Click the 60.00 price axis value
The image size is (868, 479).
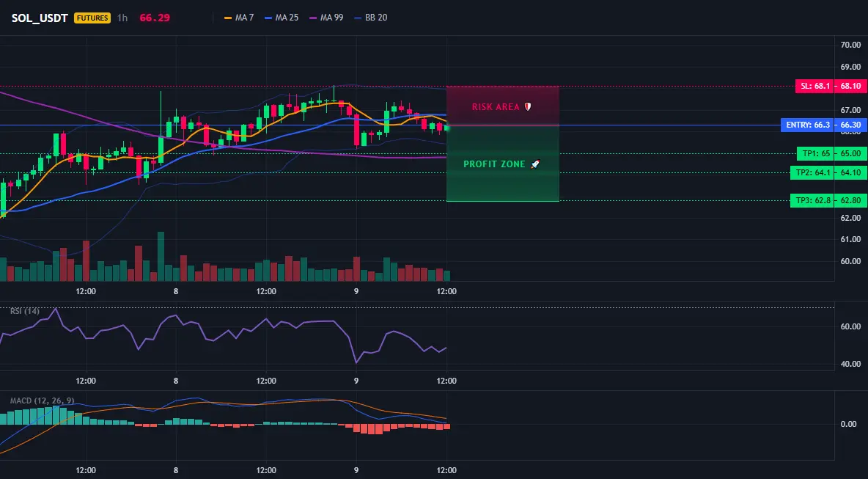[x=850, y=261]
